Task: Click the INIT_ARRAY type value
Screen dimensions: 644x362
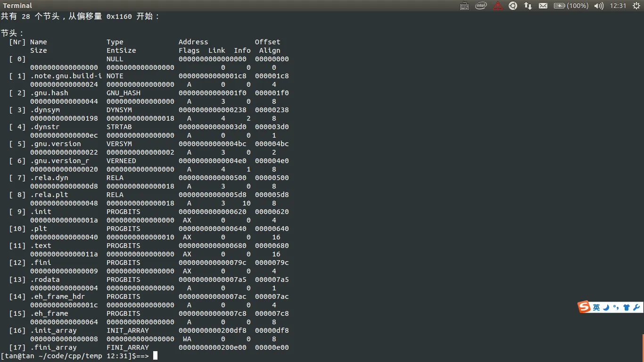Action: coord(128,330)
